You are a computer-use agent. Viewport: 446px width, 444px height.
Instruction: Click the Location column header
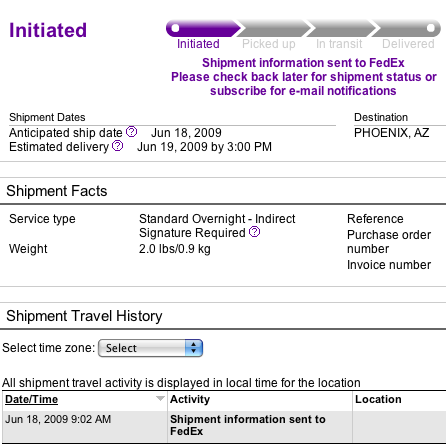click(x=378, y=399)
